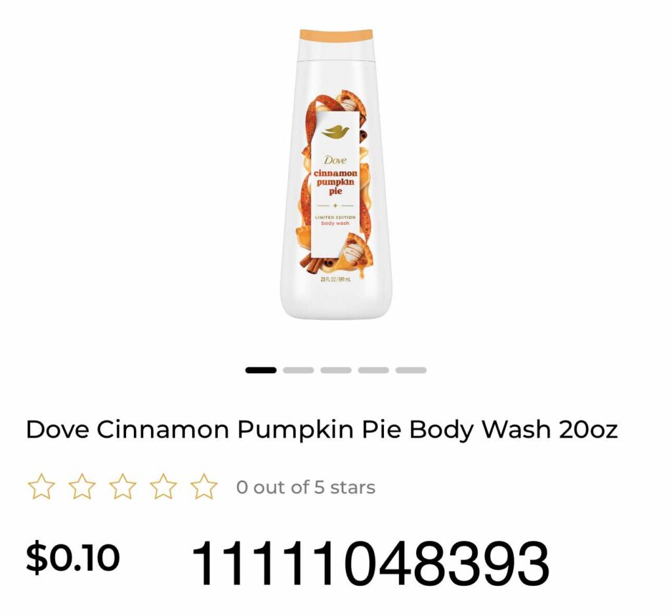Open the 0 out of 5 stars reviews
The image size is (672, 616).
(306, 487)
